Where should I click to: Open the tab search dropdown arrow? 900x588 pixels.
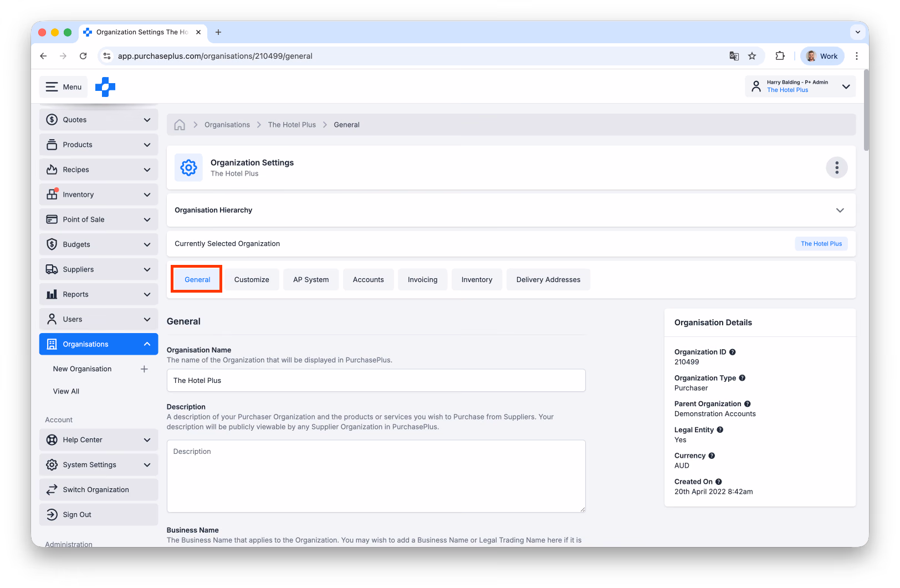pyautogui.click(x=857, y=32)
